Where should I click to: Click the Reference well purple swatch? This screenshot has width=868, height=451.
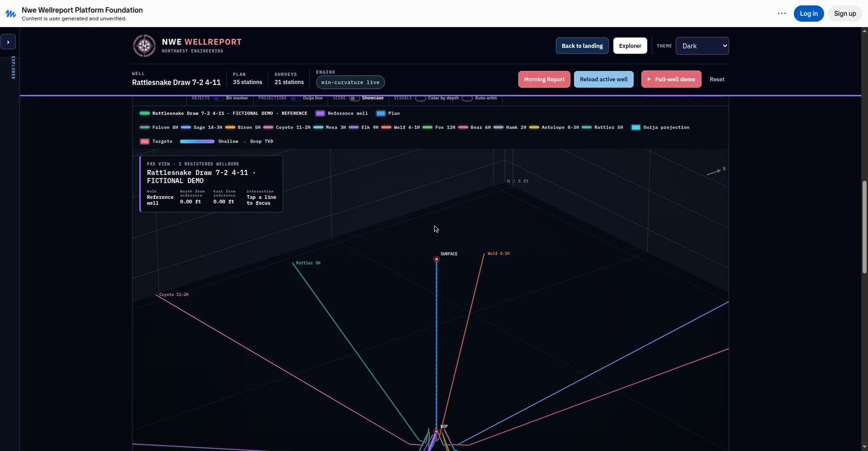click(x=320, y=113)
